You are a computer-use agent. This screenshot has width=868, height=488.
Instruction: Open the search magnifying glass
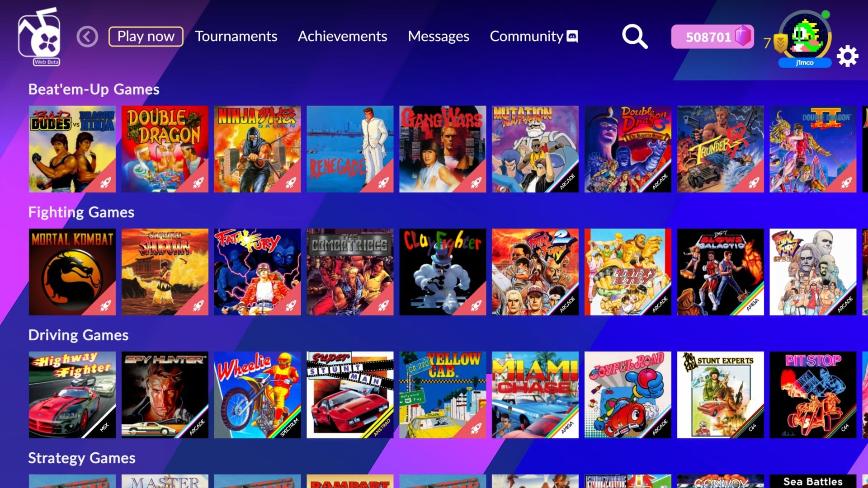click(635, 37)
